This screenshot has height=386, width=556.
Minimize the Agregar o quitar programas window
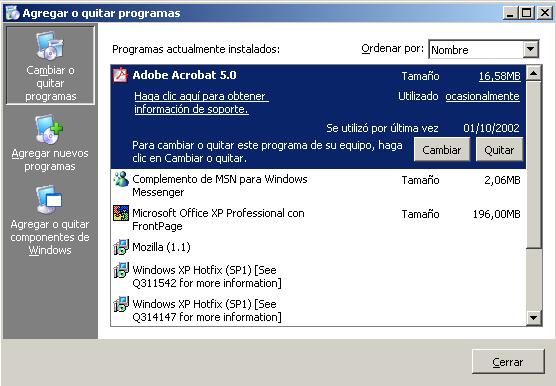[x=510, y=13]
